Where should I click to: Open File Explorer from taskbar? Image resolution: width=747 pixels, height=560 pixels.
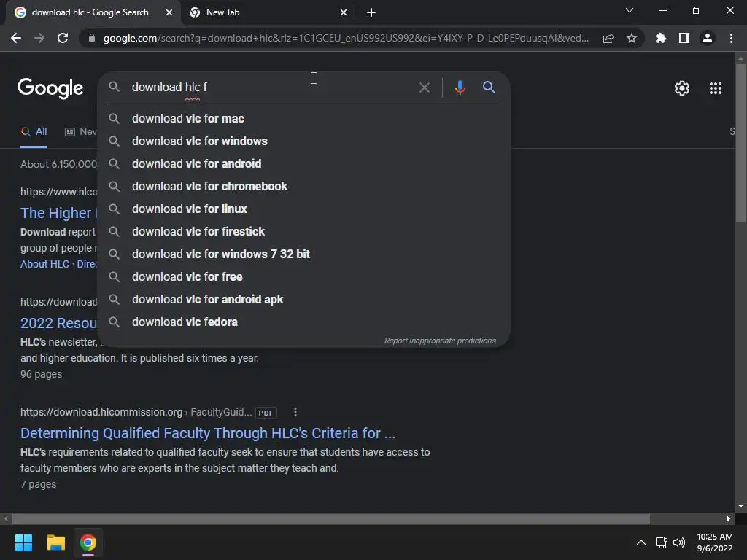pyautogui.click(x=55, y=542)
